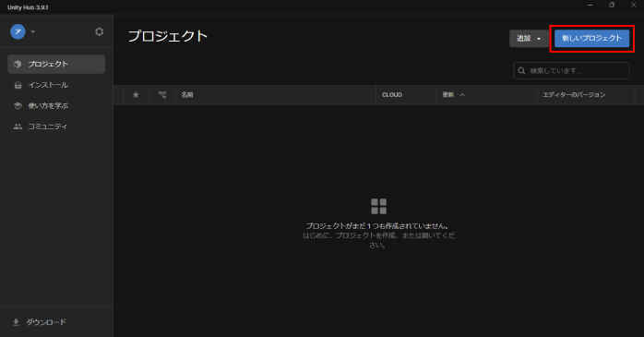This screenshot has height=337, width=644.
Task: Open the settings gear icon
Action: tap(99, 31)
